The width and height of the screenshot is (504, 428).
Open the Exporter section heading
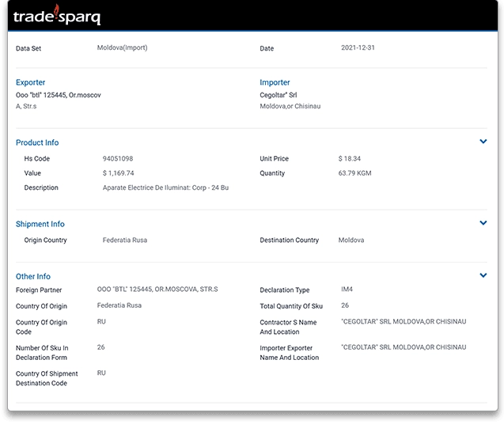pos(31,82)
